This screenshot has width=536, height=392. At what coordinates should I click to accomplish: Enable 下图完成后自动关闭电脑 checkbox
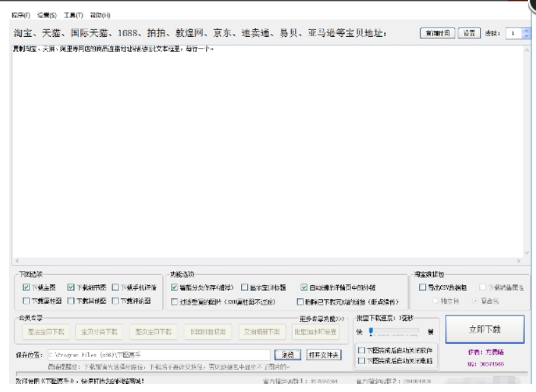[x=361, y=361]
